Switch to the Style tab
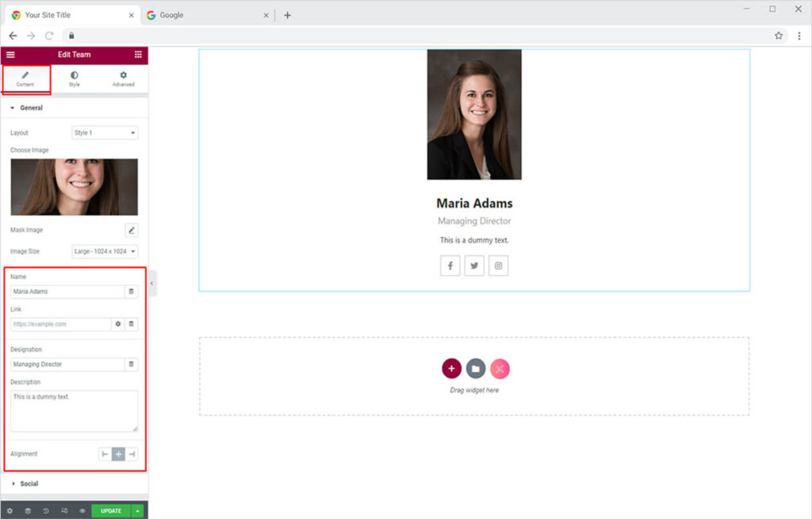 (x=74, y=79)
